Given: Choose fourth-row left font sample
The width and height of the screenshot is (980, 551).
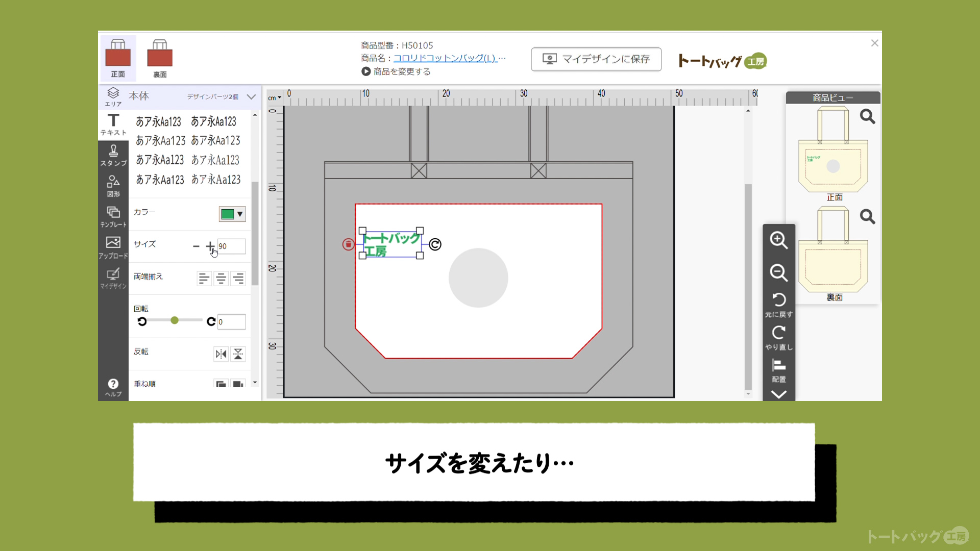Looking at the screenshot, I should click(160, 180).
